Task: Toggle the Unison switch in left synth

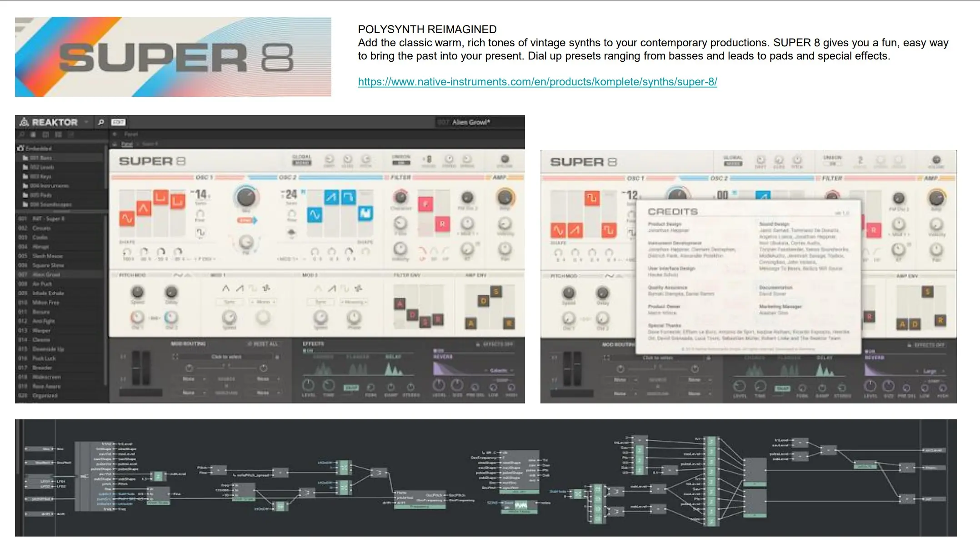Action: point(401,163)
